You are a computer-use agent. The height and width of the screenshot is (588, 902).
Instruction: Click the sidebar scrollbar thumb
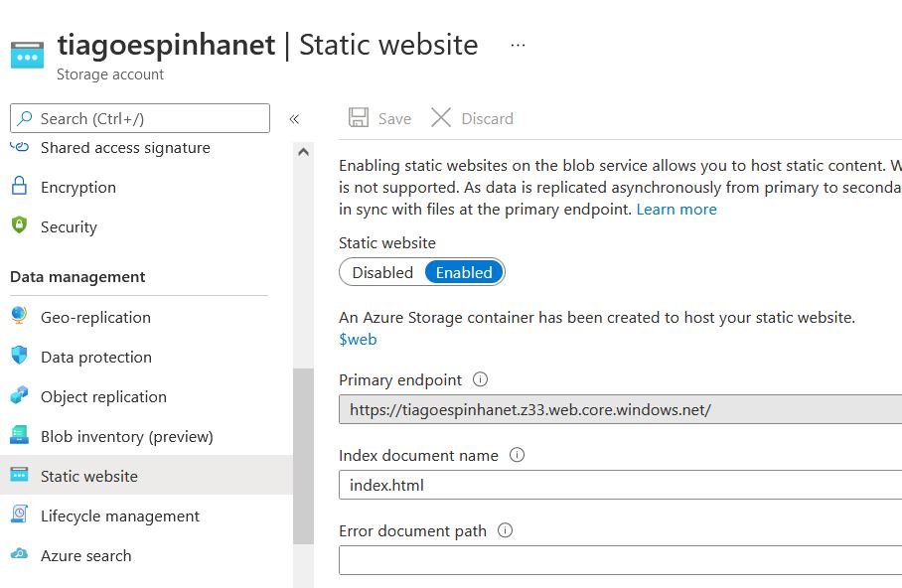[303, 456]
